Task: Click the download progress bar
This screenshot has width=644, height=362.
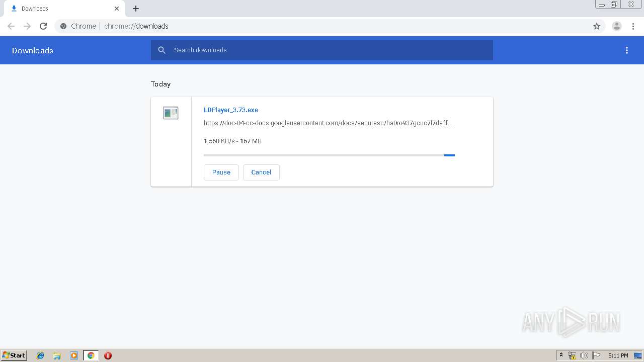Action: [329, 155]
